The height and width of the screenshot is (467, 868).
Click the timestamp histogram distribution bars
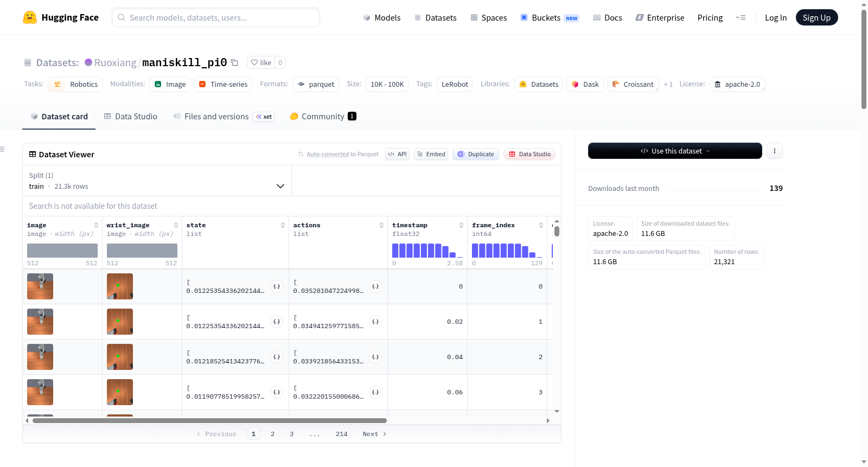(x=427, y=251)
